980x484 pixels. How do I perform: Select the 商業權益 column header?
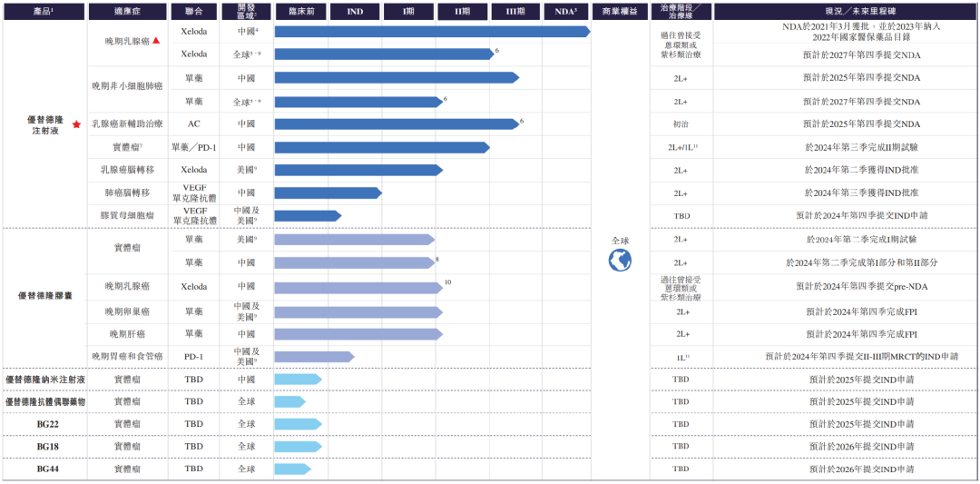pos(620,11)
